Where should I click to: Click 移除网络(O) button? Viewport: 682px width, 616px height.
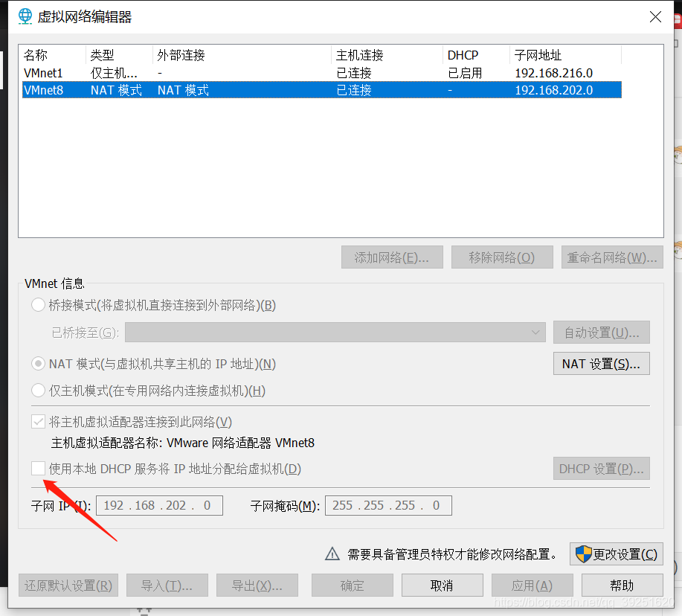[x=502, y=257]
